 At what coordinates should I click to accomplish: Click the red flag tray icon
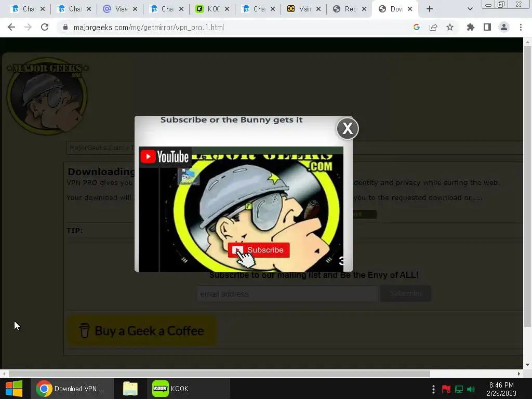coord(446,389)
